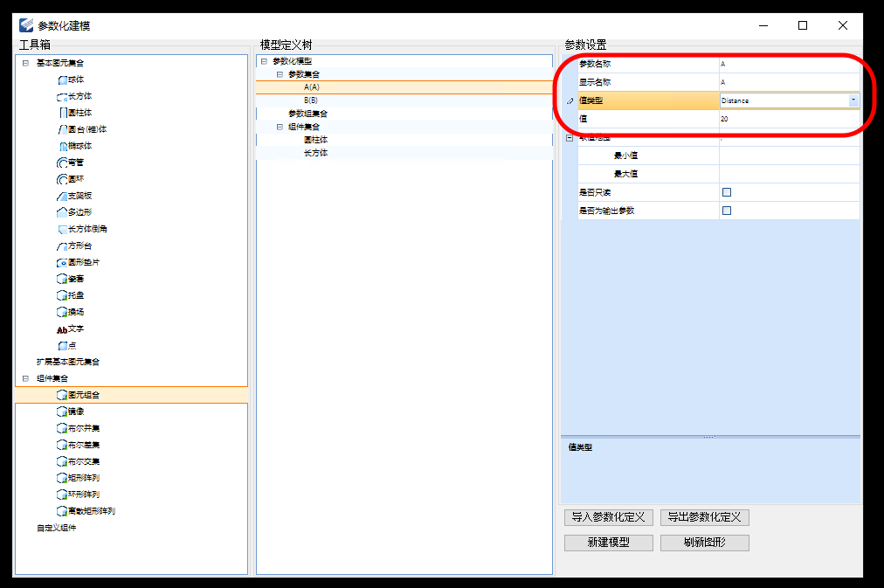Image resolution: width=884 pixels, height=588 pixels.
Task: Select 长方体 under model tree 组件集合
Action: pyautogui.click(x=315, y=153)
